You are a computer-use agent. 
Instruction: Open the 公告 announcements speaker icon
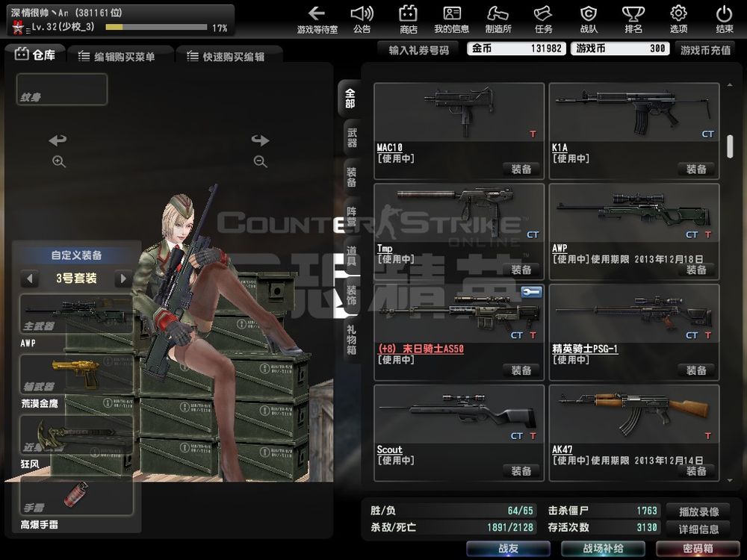tap(362, 19)
